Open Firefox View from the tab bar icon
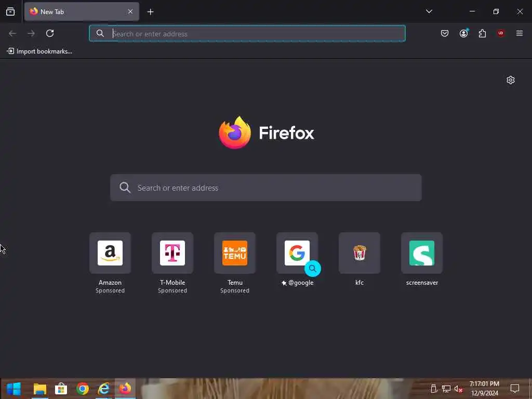Screen dimensions: 532x399 [10, 11]
